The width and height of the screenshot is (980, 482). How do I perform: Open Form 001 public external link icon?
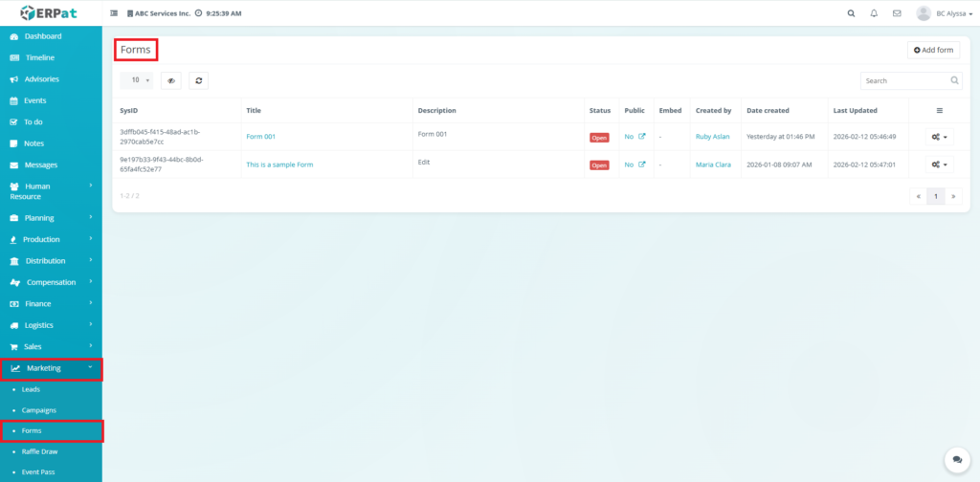tap(642, 137)
